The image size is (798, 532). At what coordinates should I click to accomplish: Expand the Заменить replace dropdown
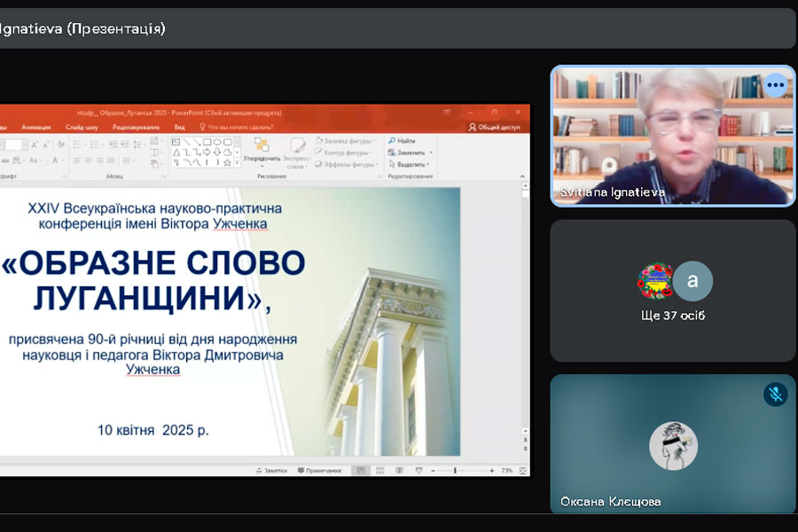(x=409, y=153)
